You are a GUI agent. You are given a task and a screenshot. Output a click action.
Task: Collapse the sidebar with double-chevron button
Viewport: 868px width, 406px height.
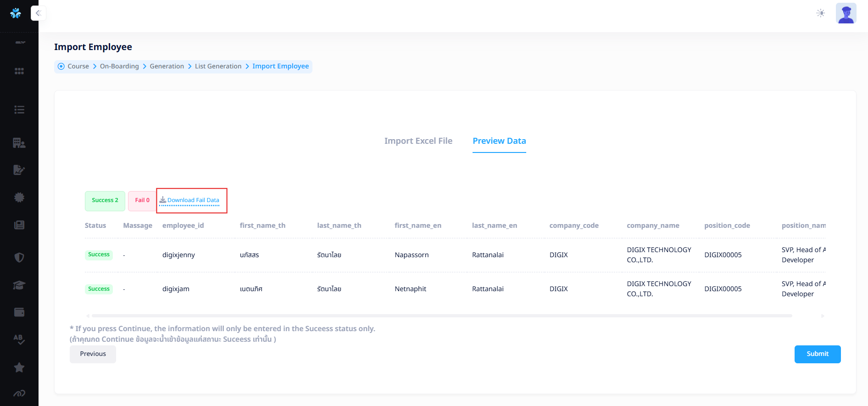click(39, 13)
